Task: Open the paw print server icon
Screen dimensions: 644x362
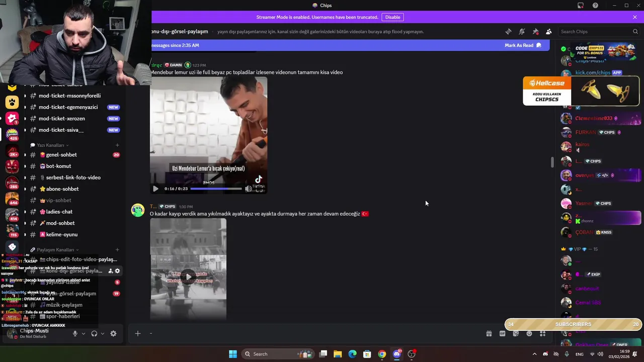Action: (x=12, y=102)
